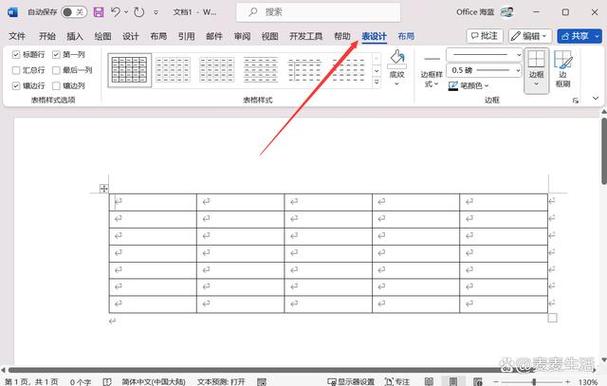The width and height of the screenshot is (607, 386).
Task: Select the first grid table style thumbnail
Action: tap(130, 70)
